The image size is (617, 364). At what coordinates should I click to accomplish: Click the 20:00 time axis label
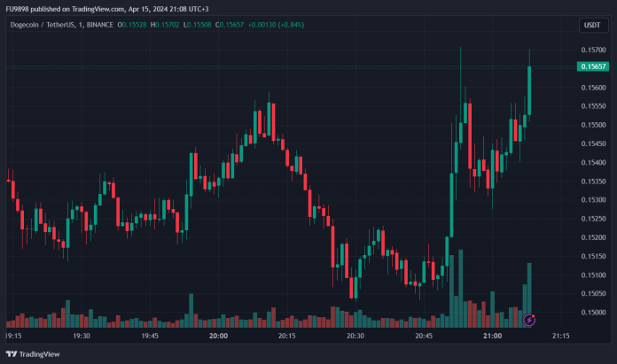pos(218,337)
